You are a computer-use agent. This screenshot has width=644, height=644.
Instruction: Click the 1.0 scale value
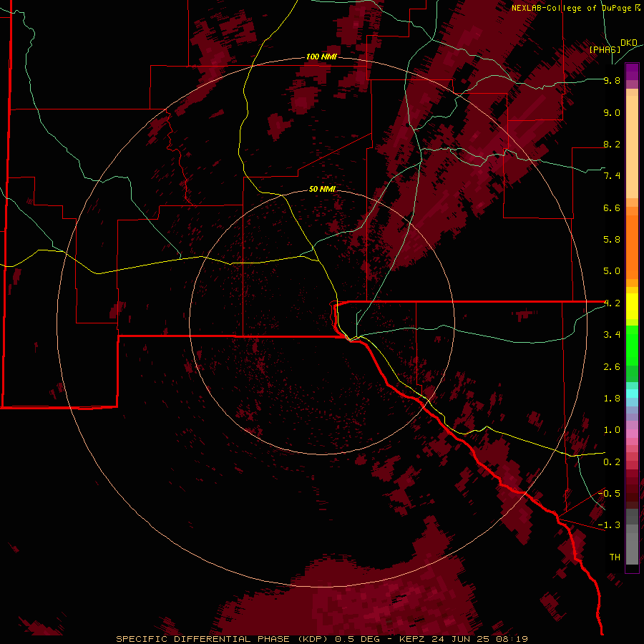(x=612, y=430)
